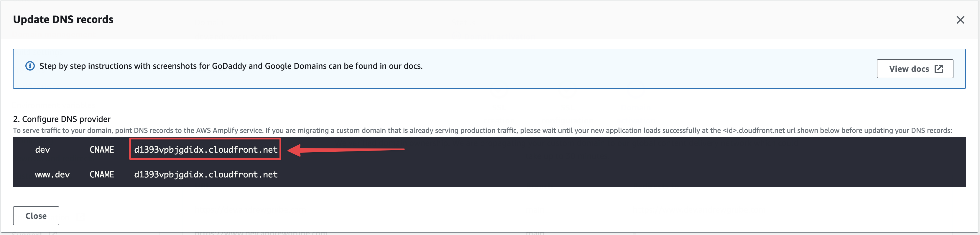Close the Update DNS records dialog with X

tap(960, 20)
